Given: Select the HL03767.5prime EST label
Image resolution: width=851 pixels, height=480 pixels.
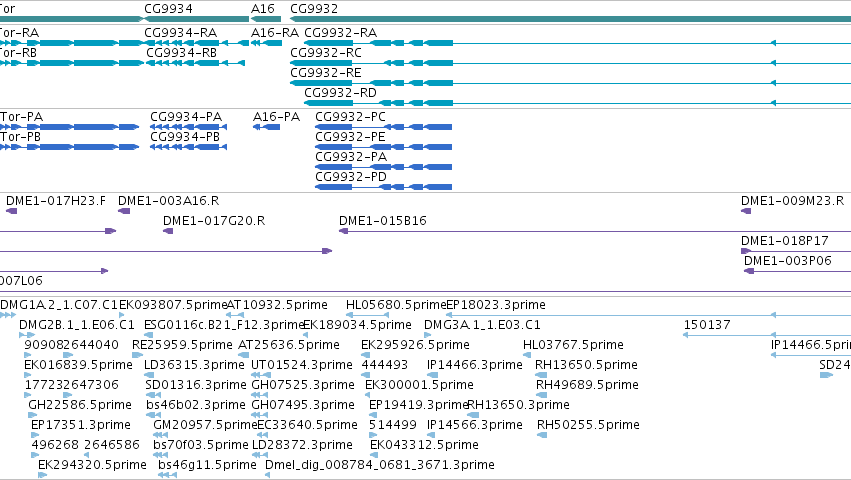Looking at the screenshot, I should (x=573, y=345).
